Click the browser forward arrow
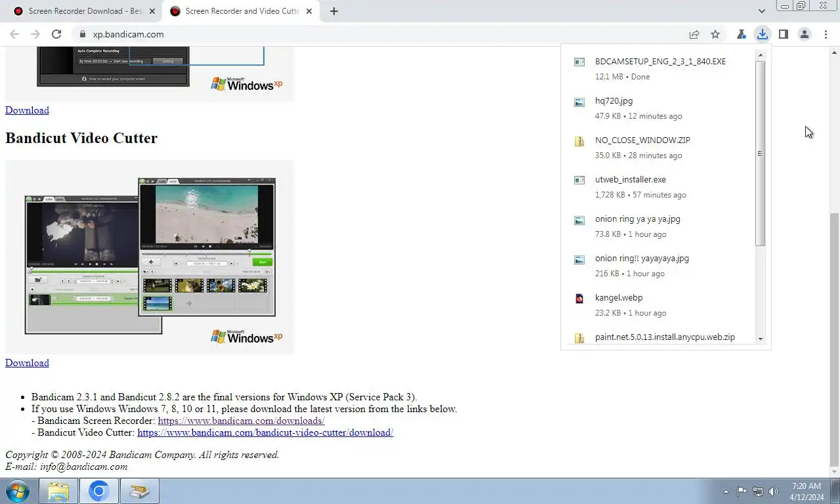 35,34
